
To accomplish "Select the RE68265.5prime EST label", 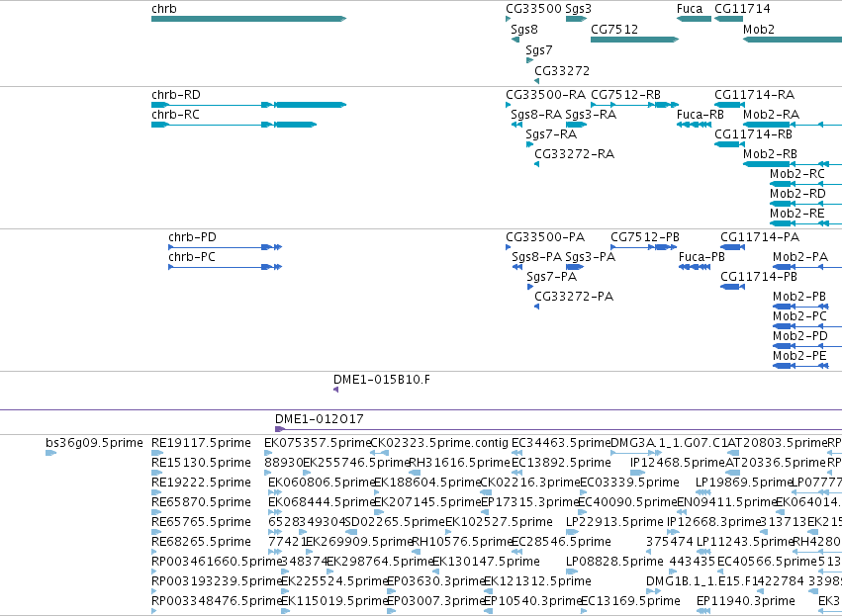I will pyautogui.click(x=201, y=543).
